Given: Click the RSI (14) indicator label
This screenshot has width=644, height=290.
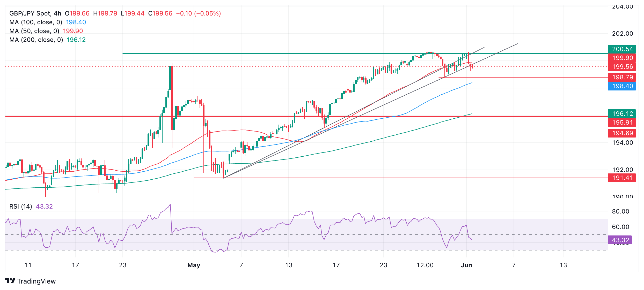Looking at the screenshot, I should 21,207.
